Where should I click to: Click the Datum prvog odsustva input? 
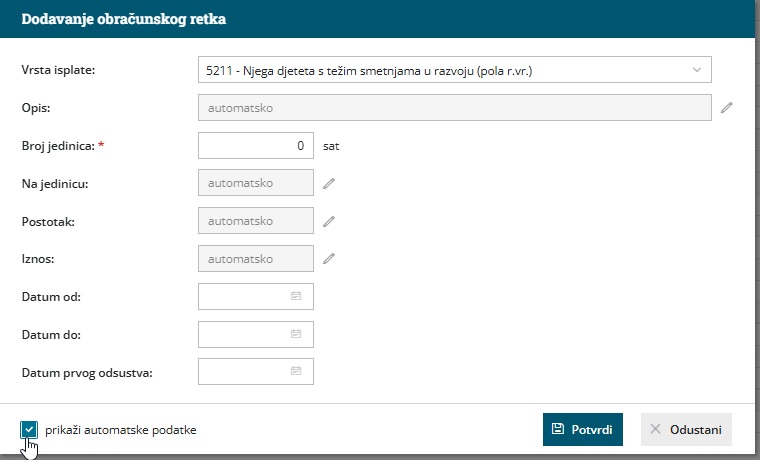(x=243, y=371)
